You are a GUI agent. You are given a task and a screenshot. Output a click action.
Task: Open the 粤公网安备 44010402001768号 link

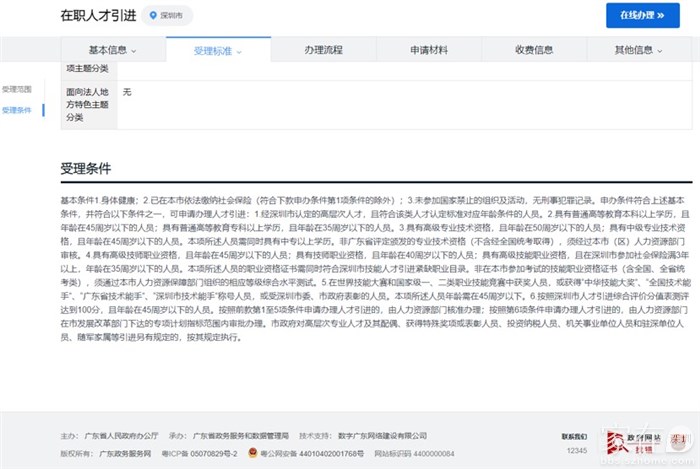click(x=295, y=453)
